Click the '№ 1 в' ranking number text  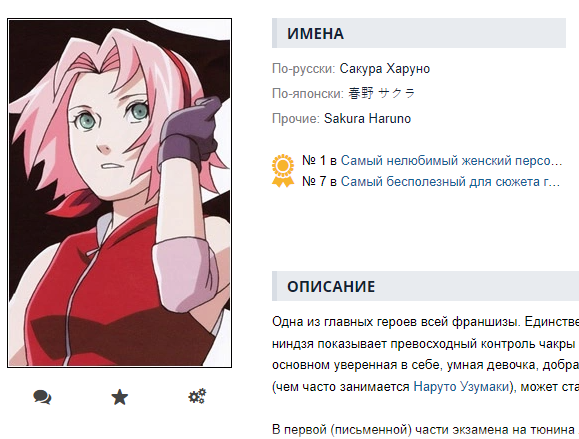tap(319, 161)
